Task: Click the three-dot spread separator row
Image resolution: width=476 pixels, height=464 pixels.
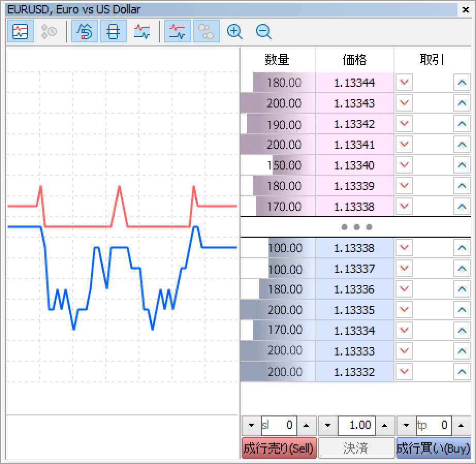Action: click(x=356, y=227)
